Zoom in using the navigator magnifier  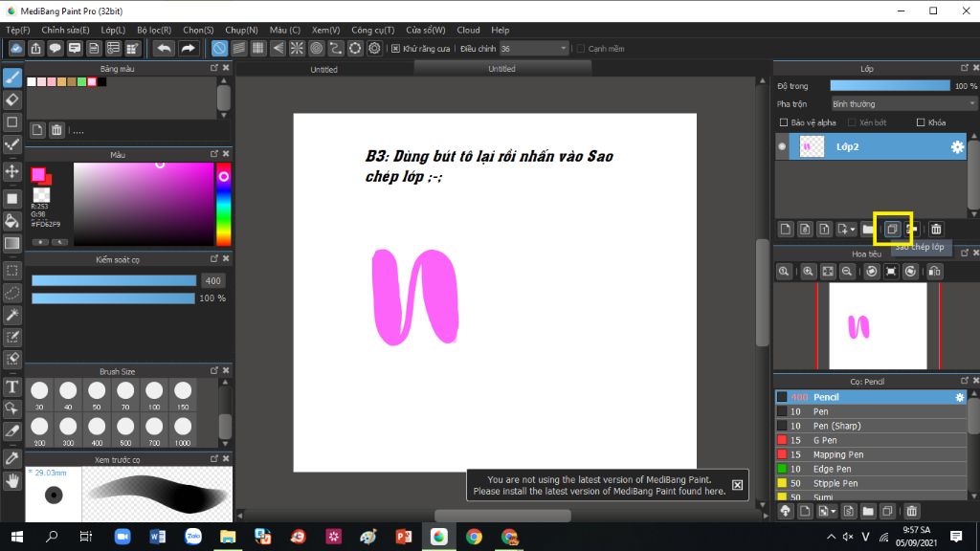(x=808, y=271)
